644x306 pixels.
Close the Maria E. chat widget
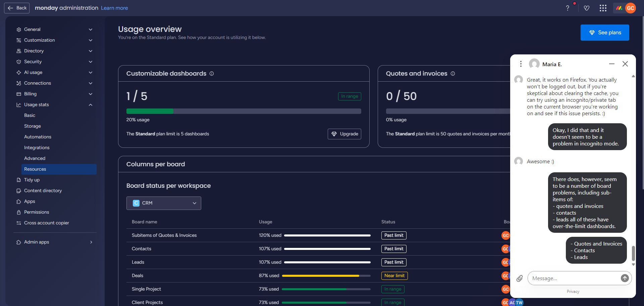[x=625, y=64]
